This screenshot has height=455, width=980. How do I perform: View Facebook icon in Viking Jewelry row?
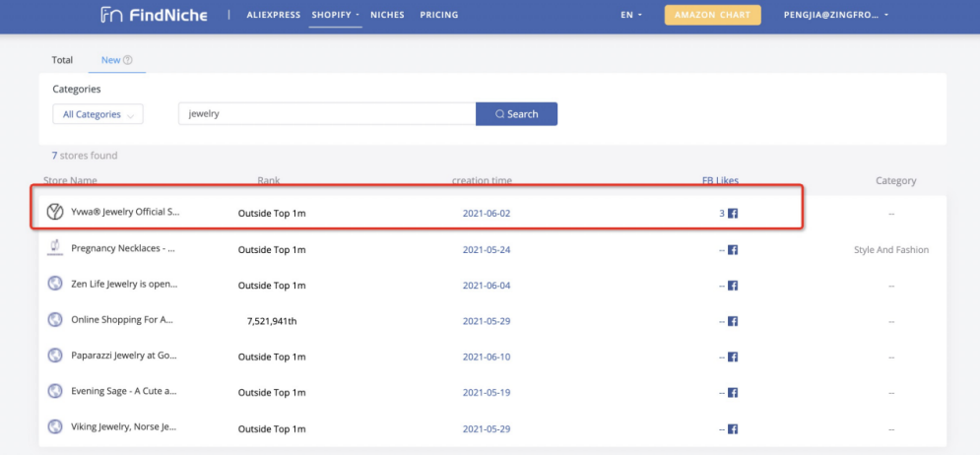click(733, 429)
